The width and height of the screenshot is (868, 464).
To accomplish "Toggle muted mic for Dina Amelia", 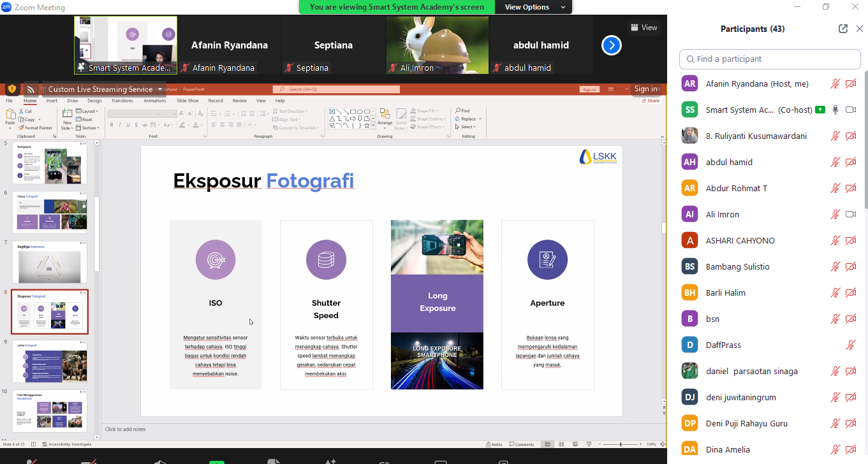I will pyautogui.click(x=835, y=449).
